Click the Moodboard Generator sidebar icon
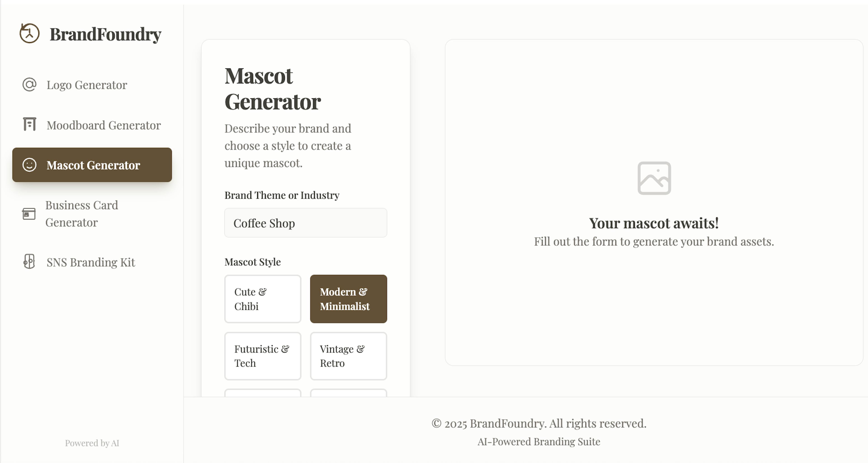868x463 pixels. [x=29, y=124]
